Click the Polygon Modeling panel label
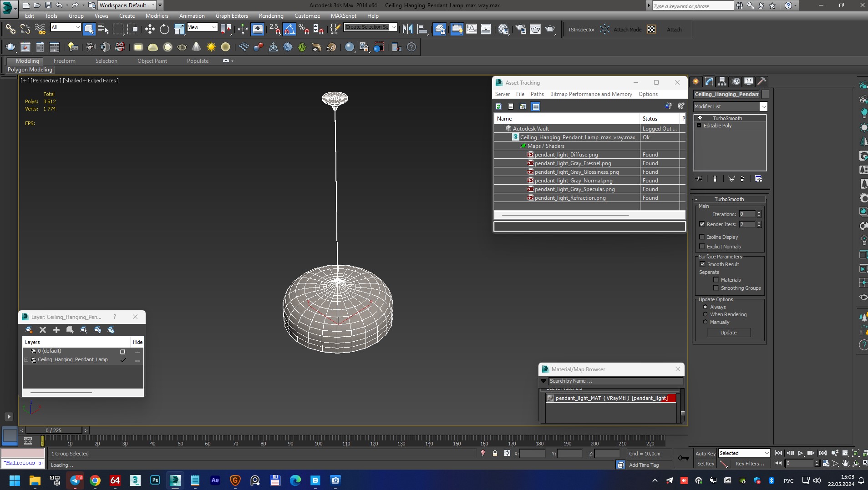Image resolution: width=868 pixels, height=490 pixels. click(30, 70)
